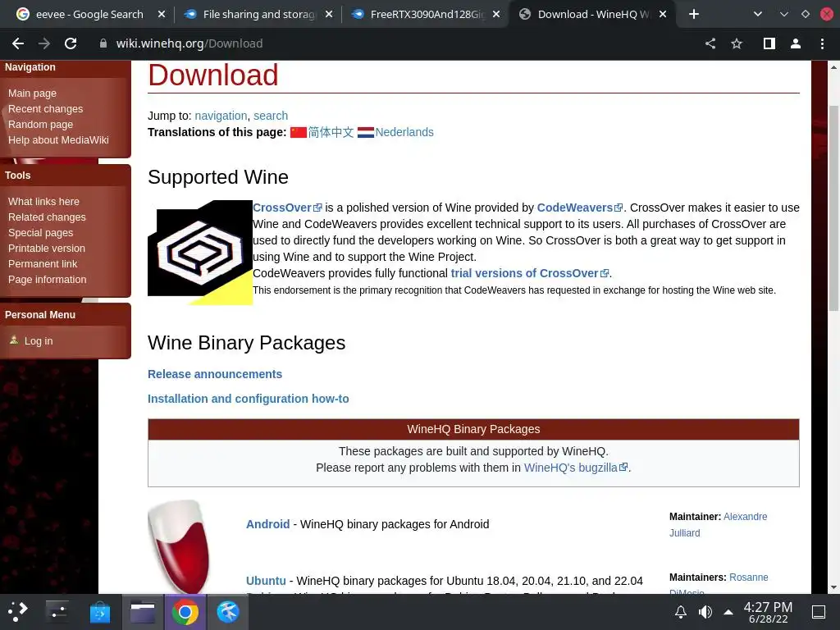Open Special pages link
The image size is (840, 630).
click(x=41, y=232)
